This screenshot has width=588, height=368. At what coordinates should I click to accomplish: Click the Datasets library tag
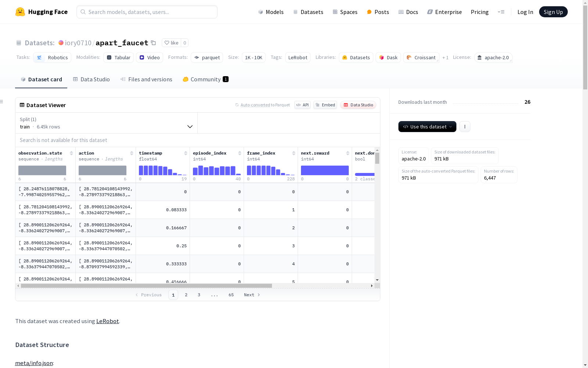point(356,57)
